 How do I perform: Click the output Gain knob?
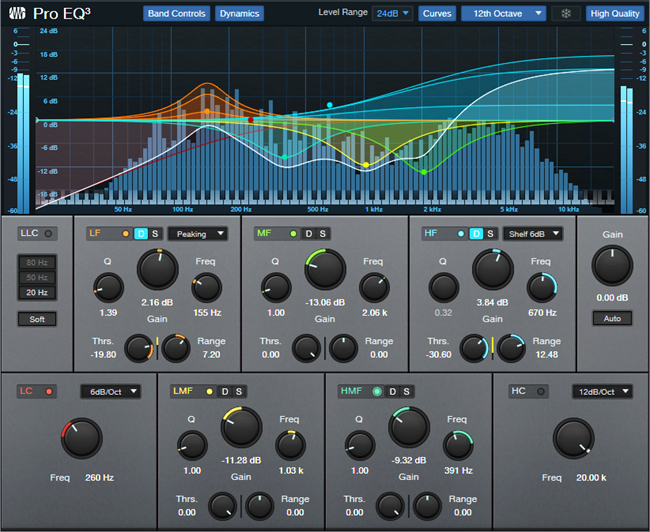[612, 266]
